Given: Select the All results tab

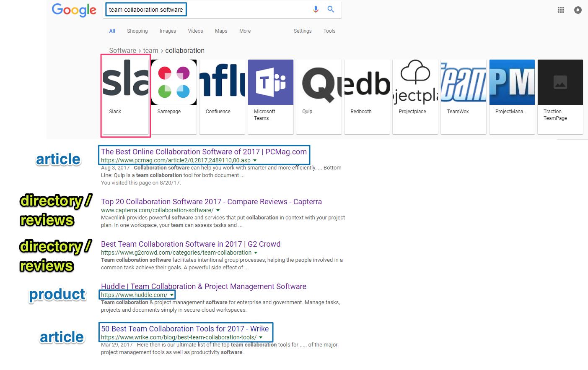Looking at the screenshot, I should [112, 31].
